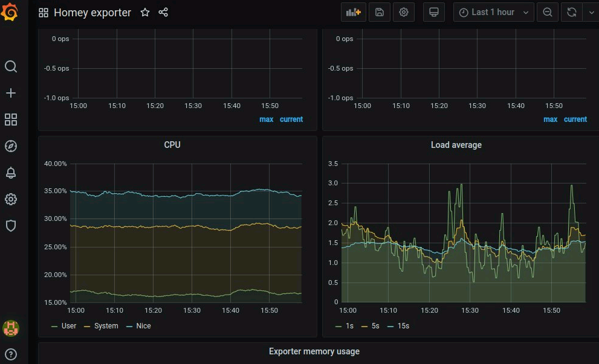Viewport: 599px width, 364px height.
Task: Toggle the User series in CPU legend
Action: 68,326
